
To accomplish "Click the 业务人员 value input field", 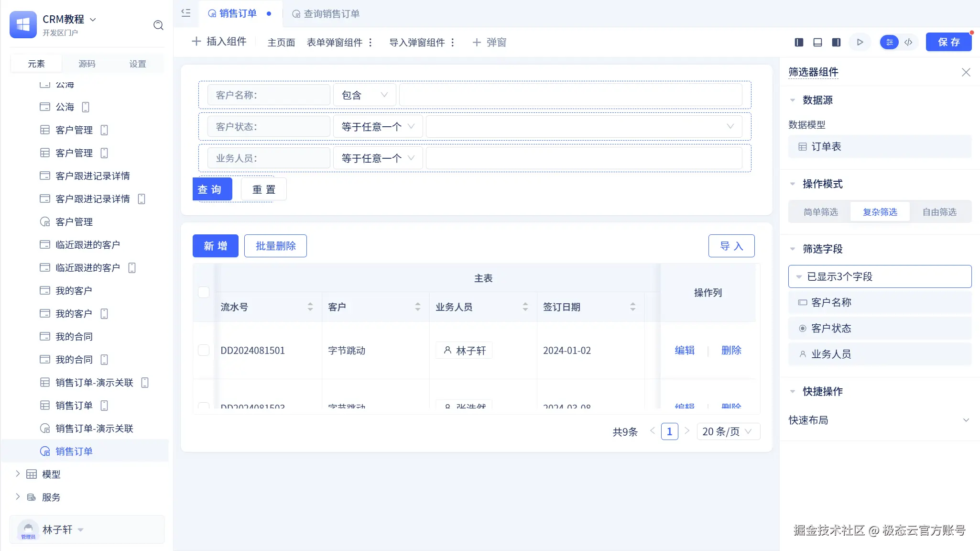I will (584, 158).
